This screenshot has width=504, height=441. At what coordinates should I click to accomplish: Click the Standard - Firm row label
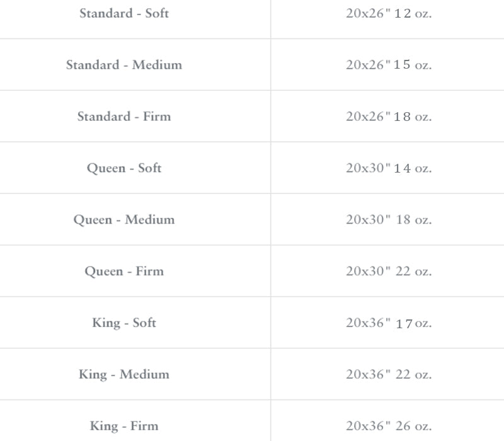point(124,117)
